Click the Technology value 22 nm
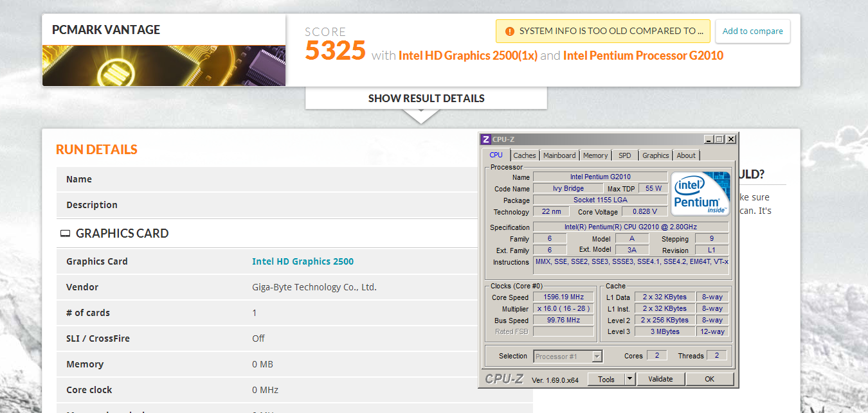868x413 pixels. point(551,211)
